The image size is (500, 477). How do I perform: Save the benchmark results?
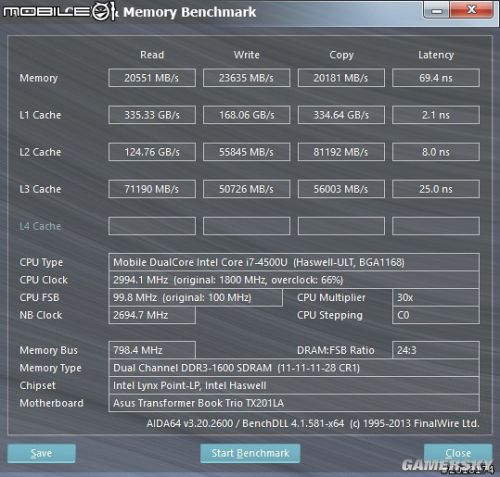(41, 453)
